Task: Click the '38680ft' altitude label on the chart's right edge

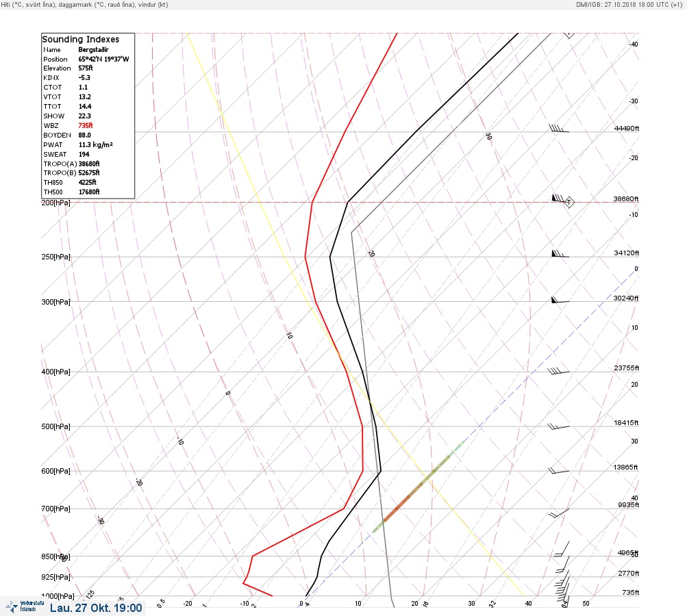Action: coord(625,198)
